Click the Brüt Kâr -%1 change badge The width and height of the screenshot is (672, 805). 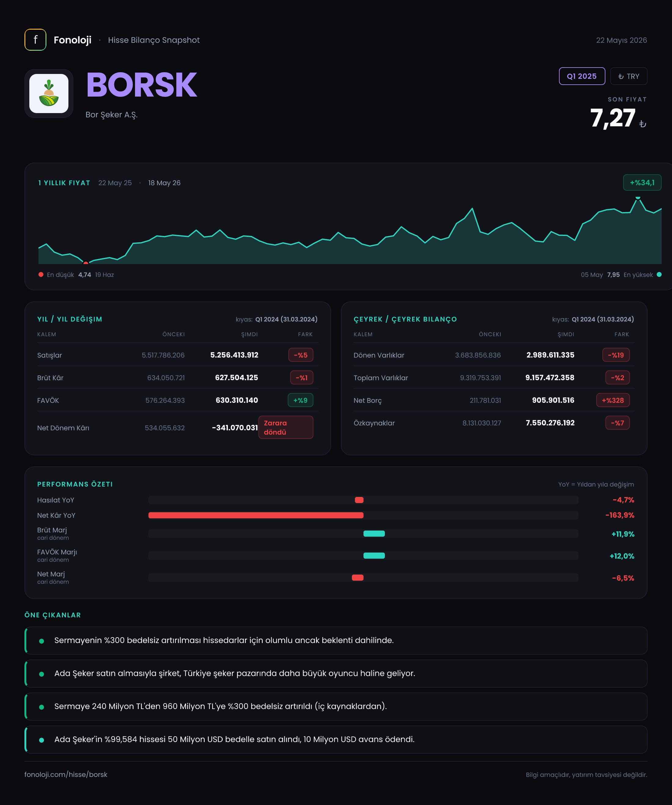pyautogui.click(x=301, y=377)
